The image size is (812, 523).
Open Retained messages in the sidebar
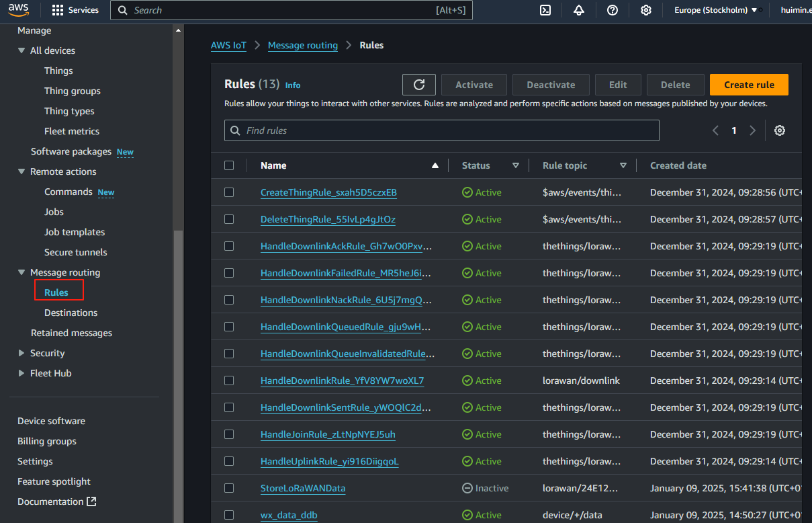(x=71, y=333)
